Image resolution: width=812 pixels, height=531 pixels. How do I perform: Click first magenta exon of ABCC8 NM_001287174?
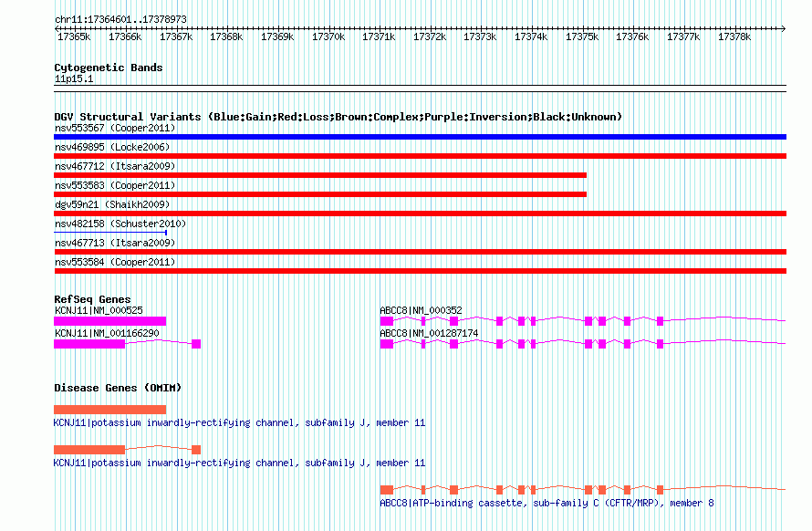point(387,344)
